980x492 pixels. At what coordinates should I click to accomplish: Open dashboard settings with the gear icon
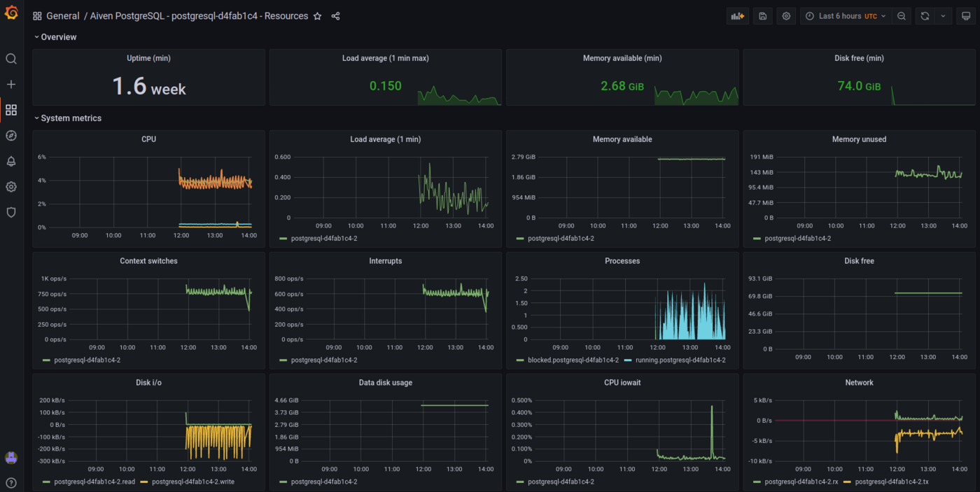point(786,15)
